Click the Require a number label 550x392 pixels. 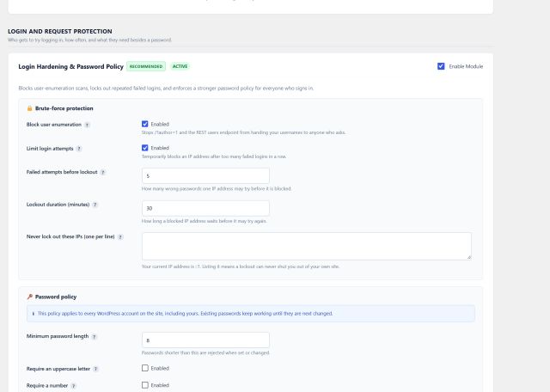(x=47, y=386)
